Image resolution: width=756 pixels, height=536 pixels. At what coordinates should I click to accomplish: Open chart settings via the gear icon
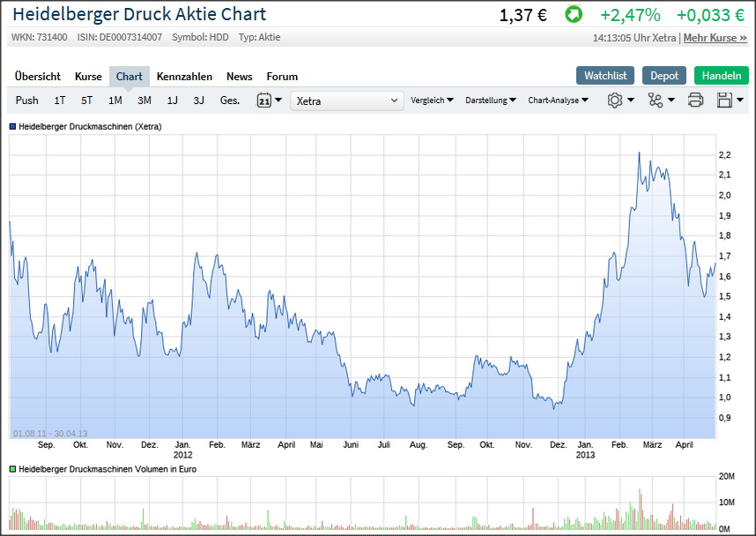pyautogui.click(x=617, y=100)
